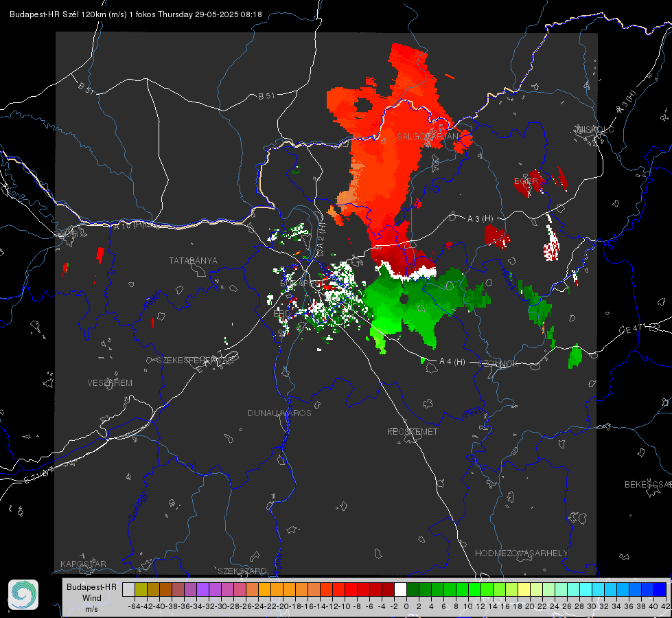Image resolution: width=672 pixels, height=618 pixels.
Task: Choose the yellow swatch between 18 and 20
Action: pos(524,589)
